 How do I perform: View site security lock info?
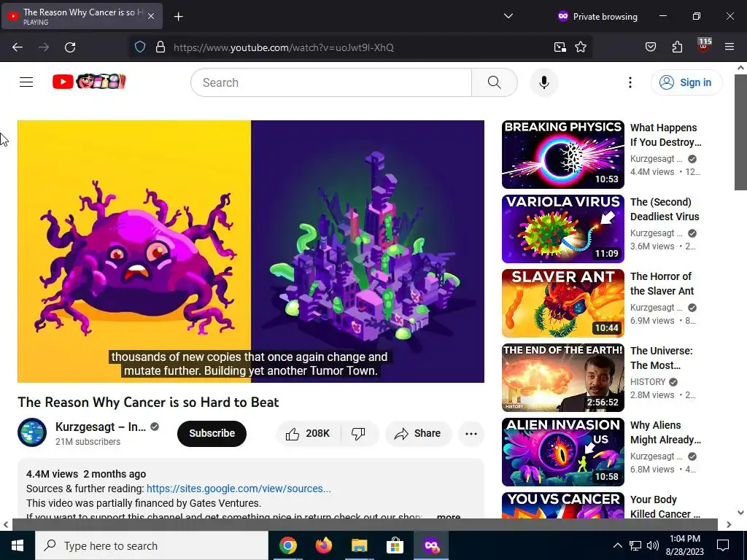click(160, 47)
